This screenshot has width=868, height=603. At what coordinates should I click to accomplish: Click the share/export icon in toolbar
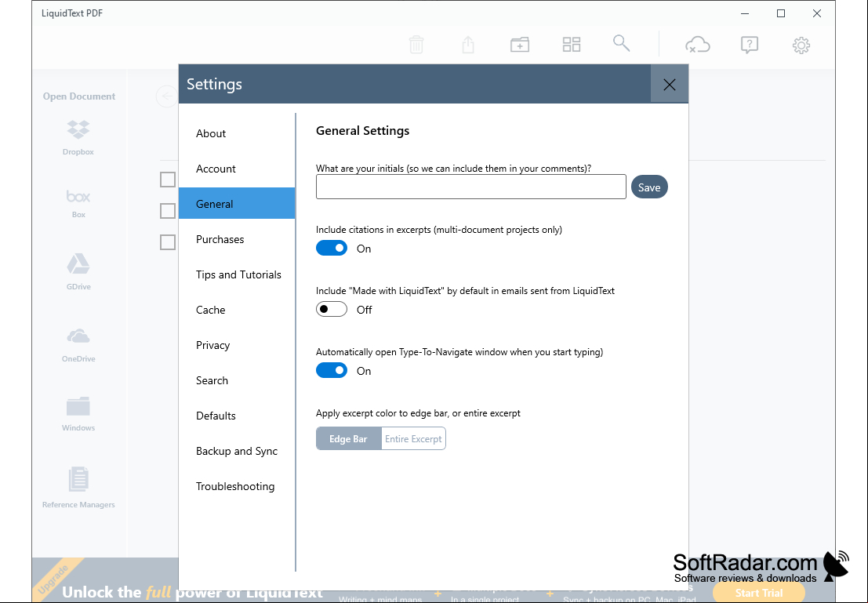[x=468, y=44]
